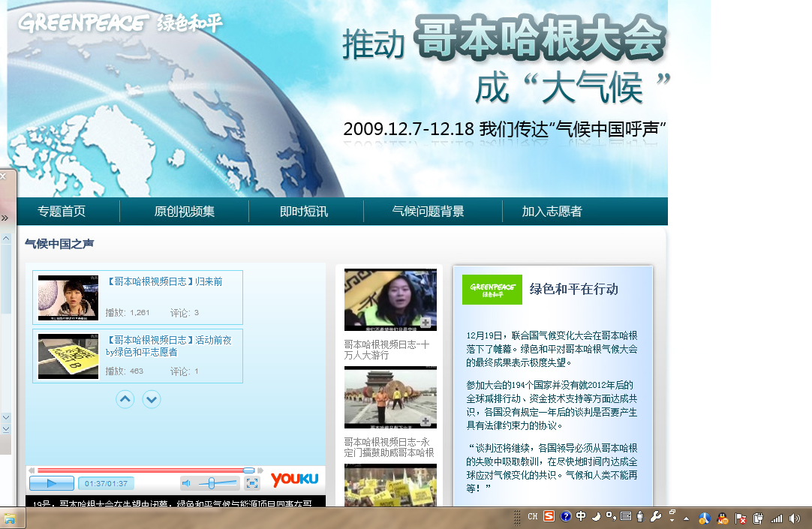Click the side panel scroll-up arrow
The height and width of the screenshot is (529, 812).
tap(6, 239)
